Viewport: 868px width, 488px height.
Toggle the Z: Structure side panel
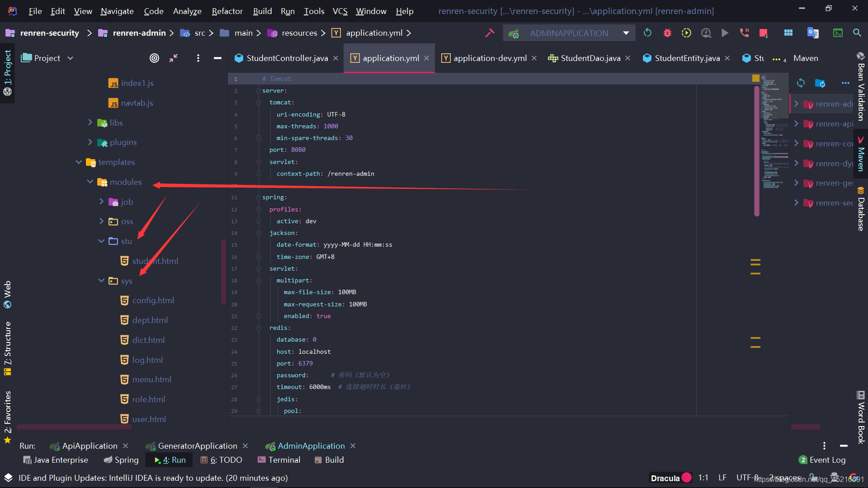7,348
